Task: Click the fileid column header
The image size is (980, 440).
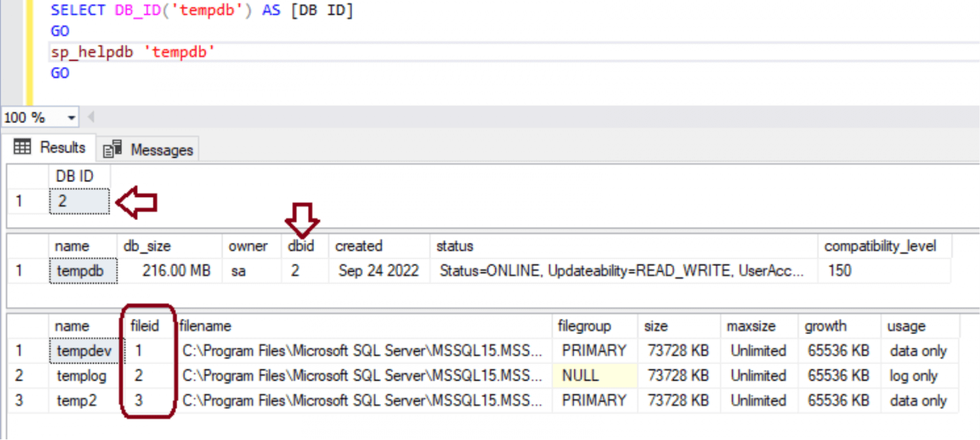Action: point(144,326)
